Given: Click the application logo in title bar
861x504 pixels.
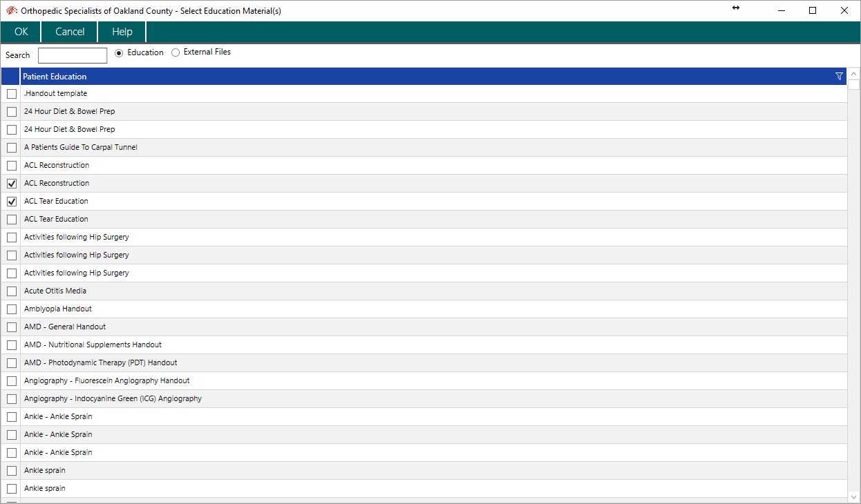Looking at the screenshot, I should [x=11, y=11].
